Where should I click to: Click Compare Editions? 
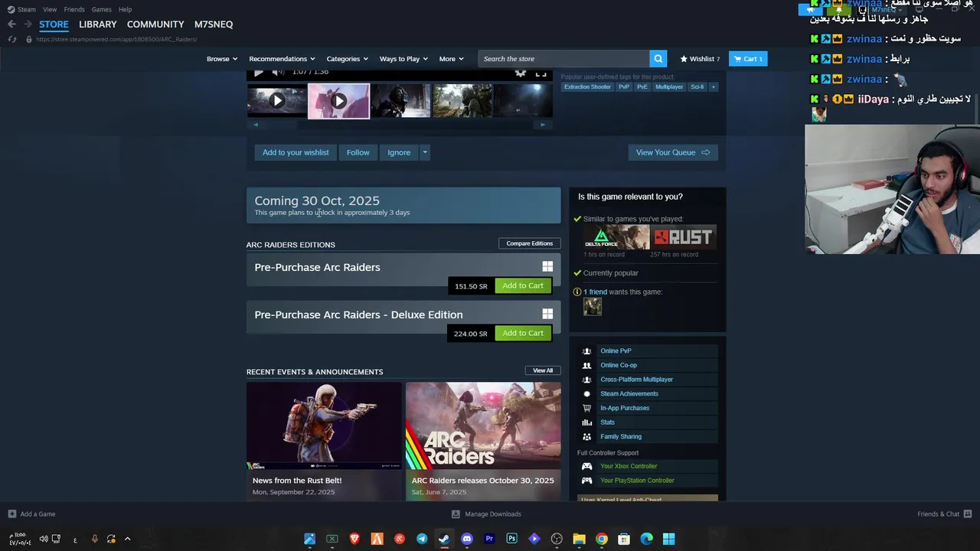click(529, 243)
